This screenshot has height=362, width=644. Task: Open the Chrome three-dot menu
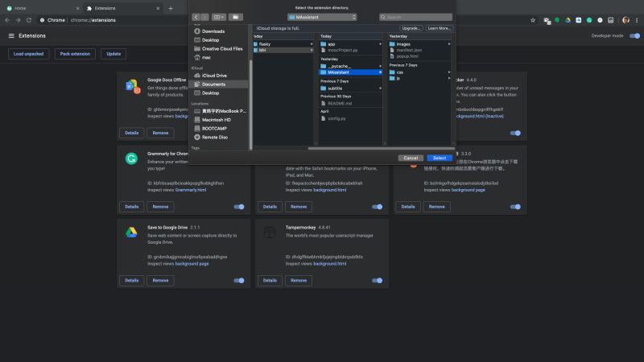[x=637, y=20]
